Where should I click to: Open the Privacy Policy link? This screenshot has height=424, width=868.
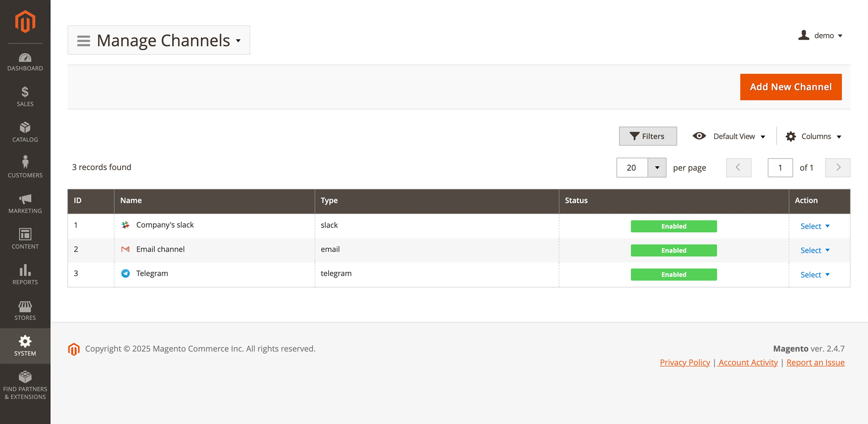684,362
